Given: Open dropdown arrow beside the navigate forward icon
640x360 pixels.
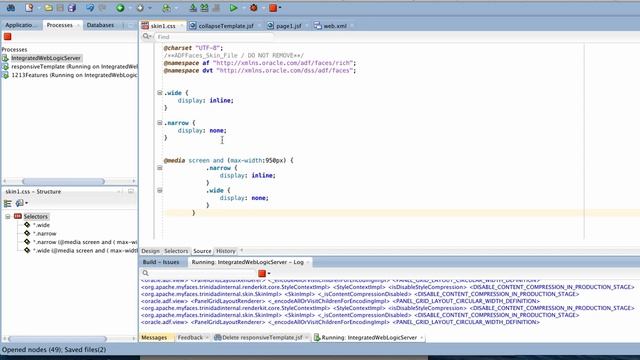Looking at the screenshot, I should [x=150, y=8].
